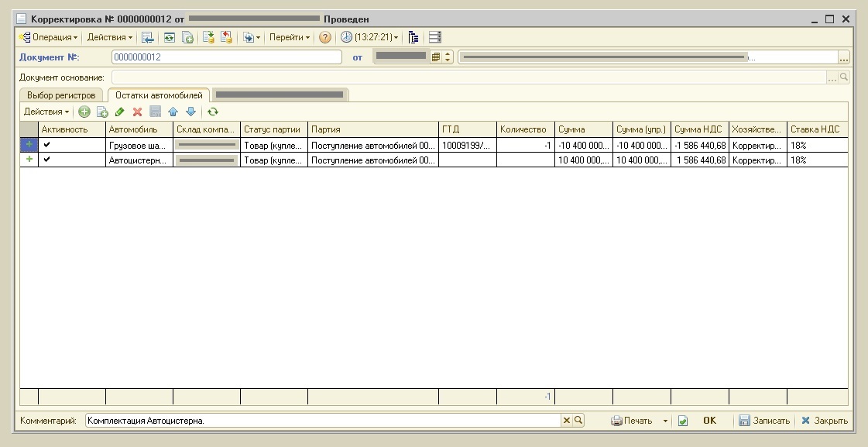Click the magnifier in the Документ основание field
This screenshot has height=447, width=868.
[844, 77]
